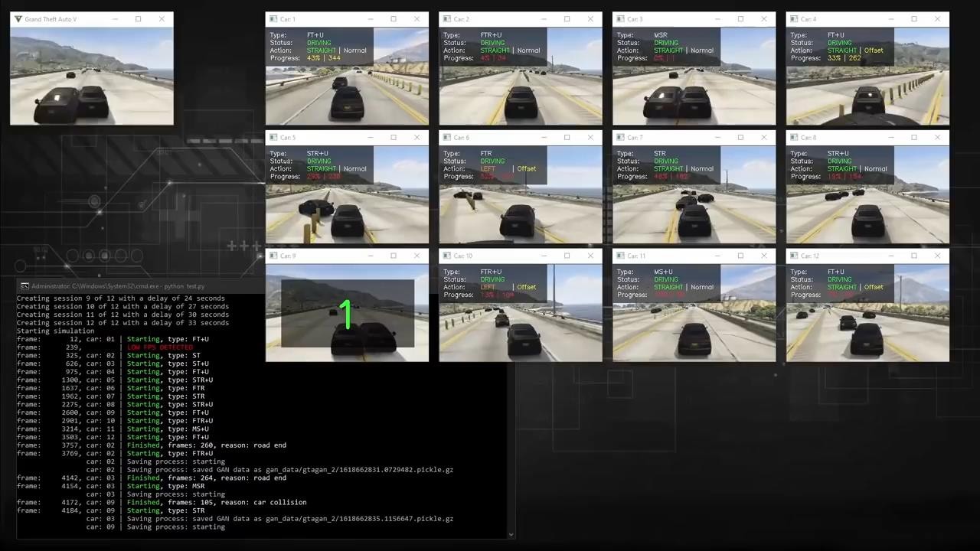Click the Car: 3 window title icon
The width and height of the screenshot is (980, 551).
(621, 19)
